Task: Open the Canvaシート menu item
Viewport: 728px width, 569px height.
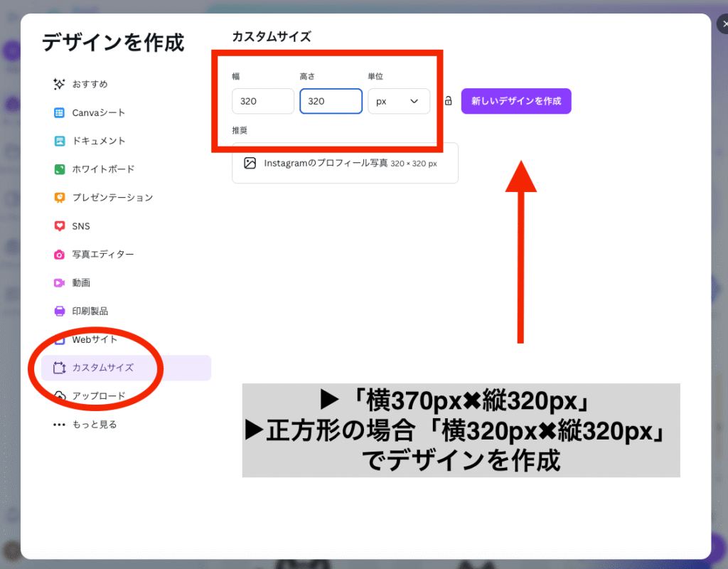Action: click(127, 113)
